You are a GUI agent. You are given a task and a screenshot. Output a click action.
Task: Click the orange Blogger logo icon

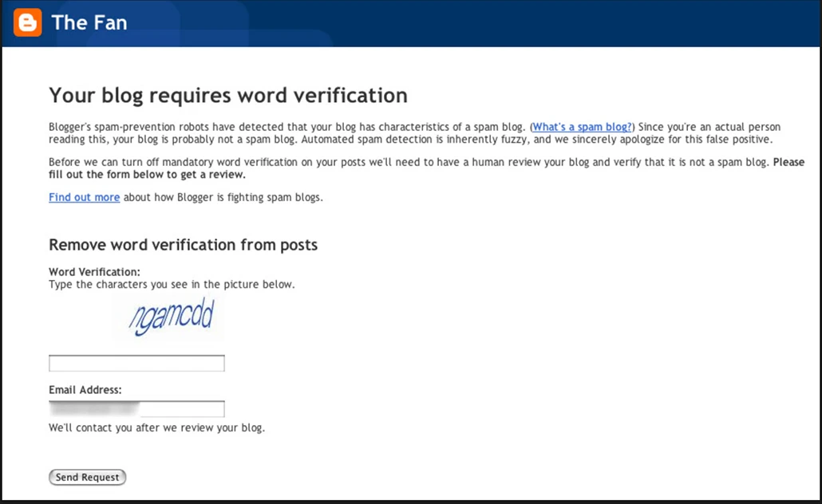tap(27, 23)
